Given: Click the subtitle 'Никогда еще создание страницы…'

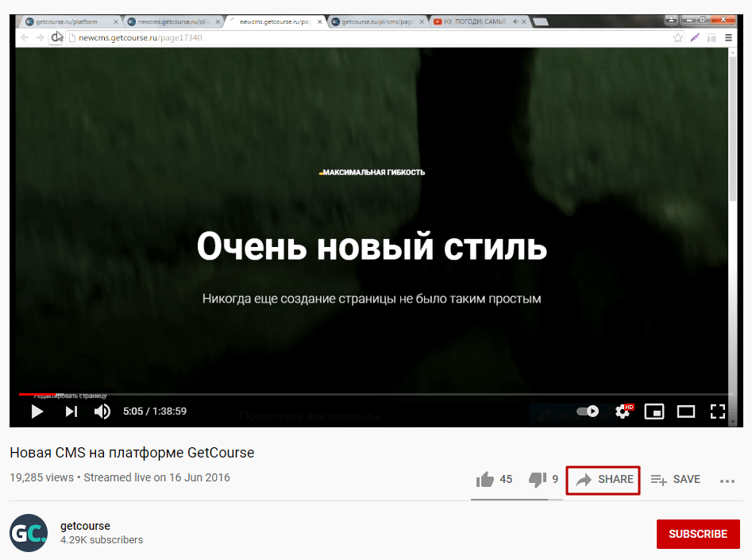Looking at the screenshot, I should pyautogui.click(x=372, y=299).
